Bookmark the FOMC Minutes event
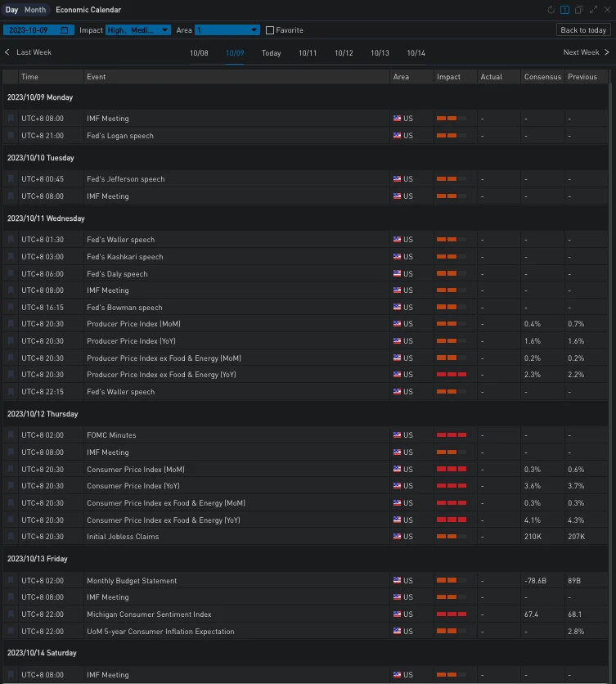 click(11, 435)
